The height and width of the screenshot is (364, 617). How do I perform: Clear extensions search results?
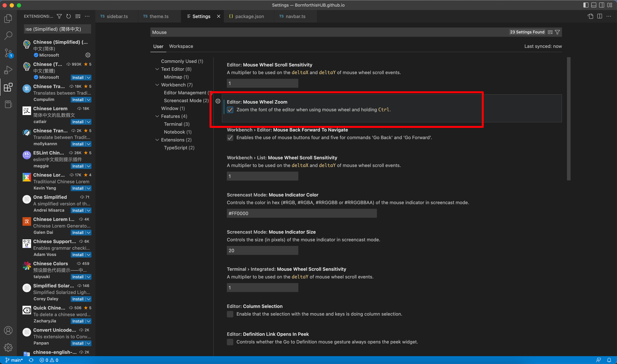click(x=78, y=16)
